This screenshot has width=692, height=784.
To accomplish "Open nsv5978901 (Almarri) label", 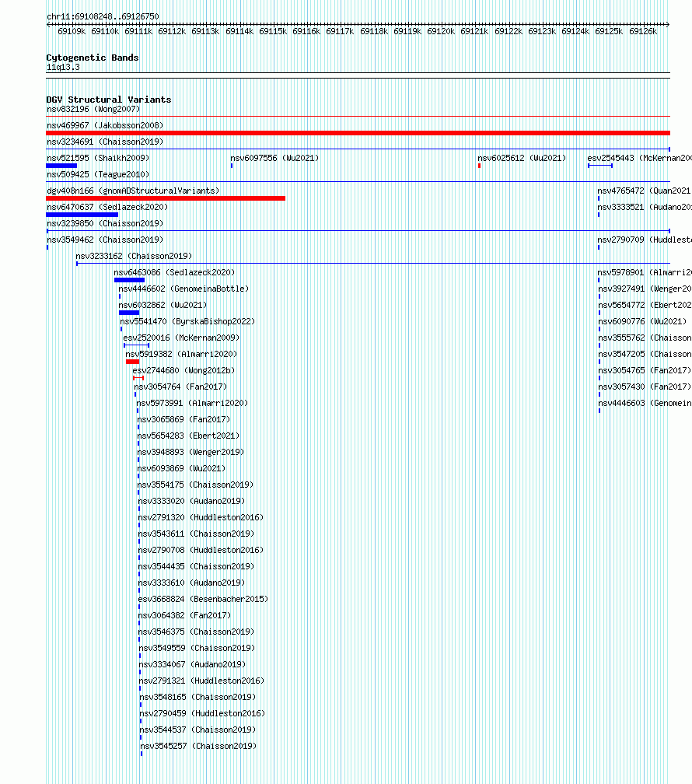I will click(645, 272).
